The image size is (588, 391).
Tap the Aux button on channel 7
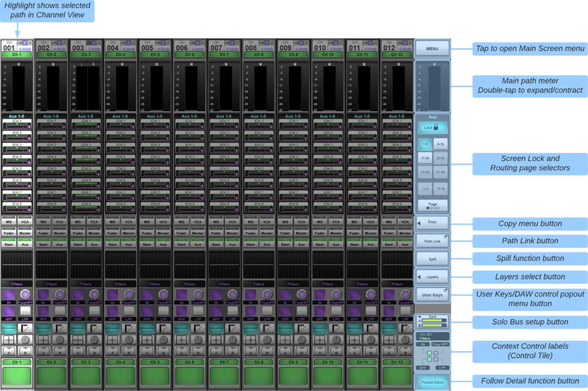click(233, 244)
